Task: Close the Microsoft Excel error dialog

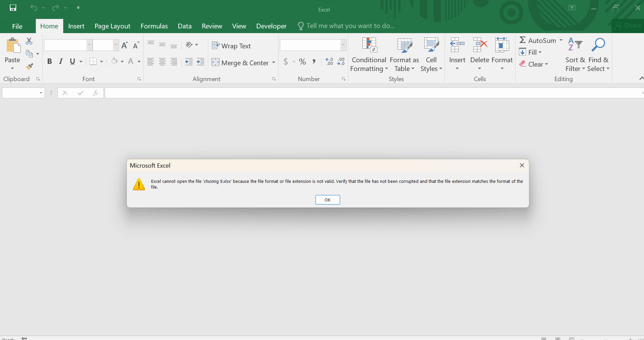Action: coord(522,165)
